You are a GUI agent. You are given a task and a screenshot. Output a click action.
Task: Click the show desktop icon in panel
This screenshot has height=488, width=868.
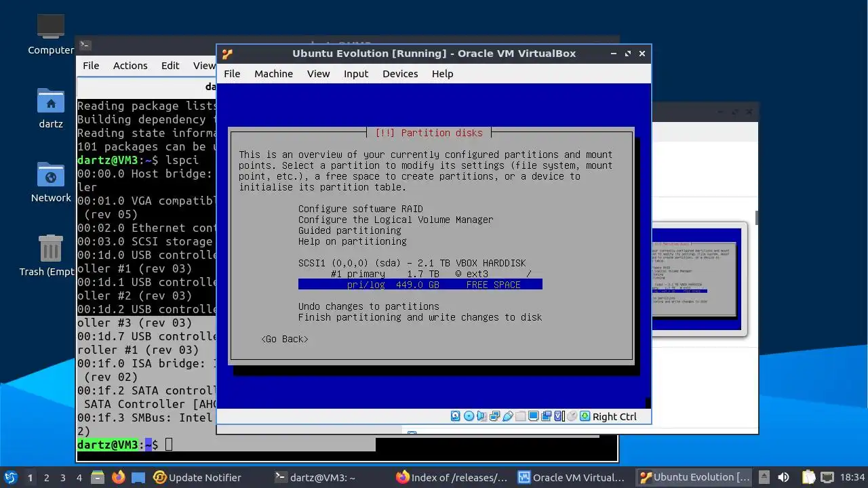pos(138,477)
